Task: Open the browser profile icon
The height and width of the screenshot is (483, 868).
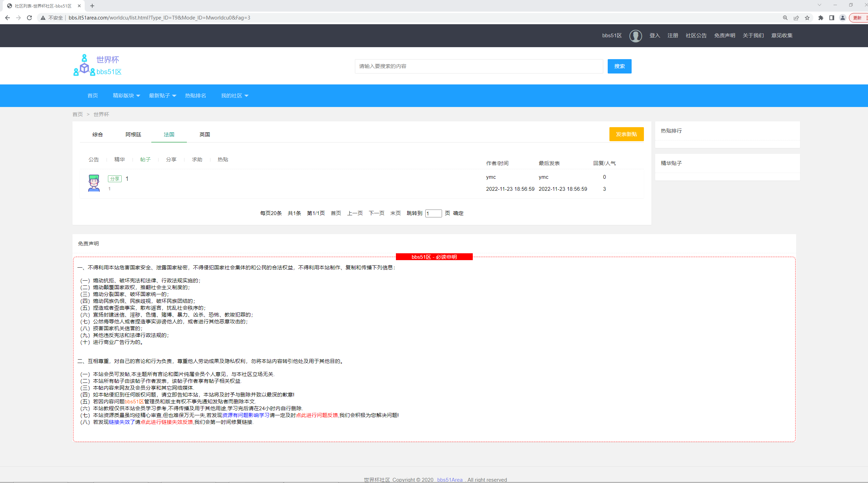Action: click(x=843, y=18)
